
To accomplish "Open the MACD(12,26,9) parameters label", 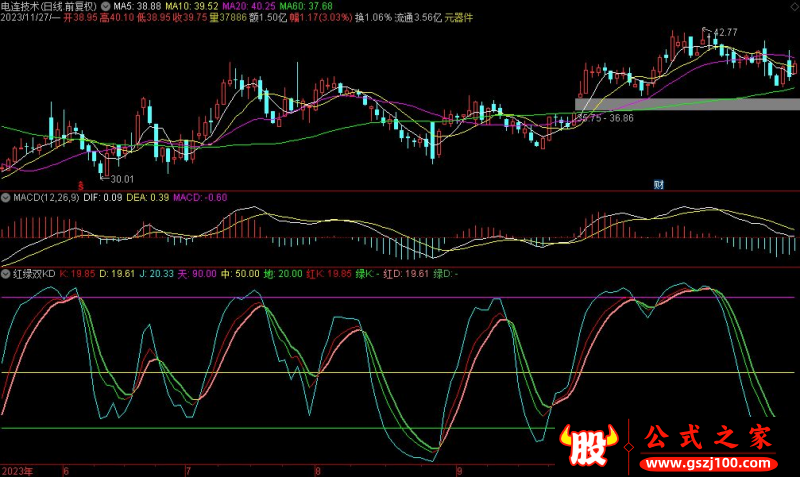I will pos(43,197).
